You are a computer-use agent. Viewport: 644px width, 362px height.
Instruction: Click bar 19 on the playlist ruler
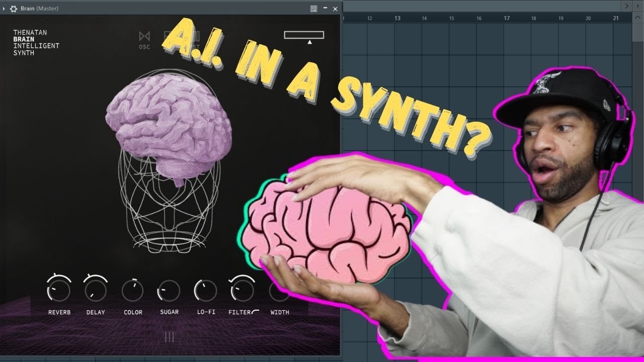561,19
